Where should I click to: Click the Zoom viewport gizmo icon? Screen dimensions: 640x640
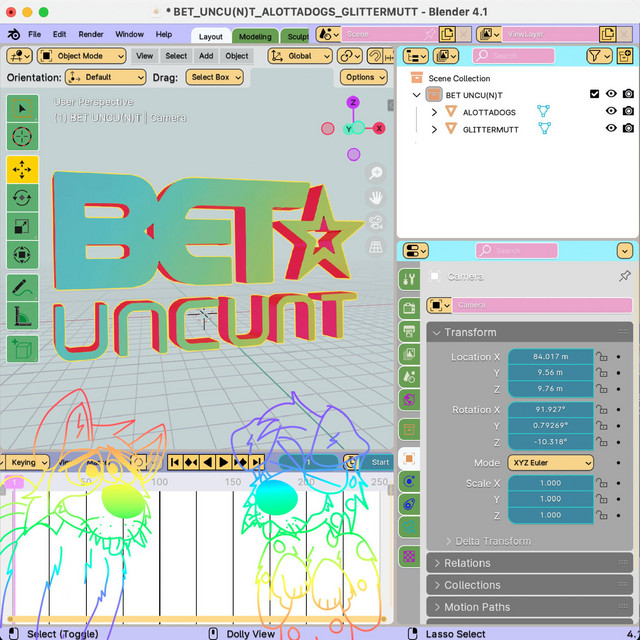point(376,173)
